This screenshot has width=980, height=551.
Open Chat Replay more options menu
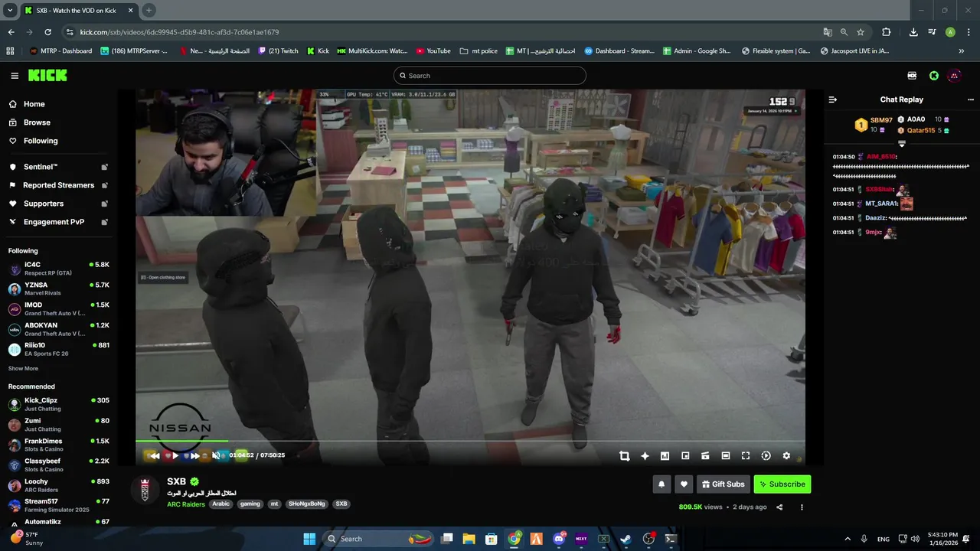click(971, 99)
